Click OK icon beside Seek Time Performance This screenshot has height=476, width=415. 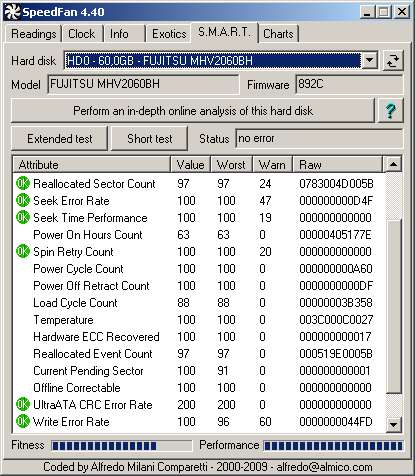[23, 217]
